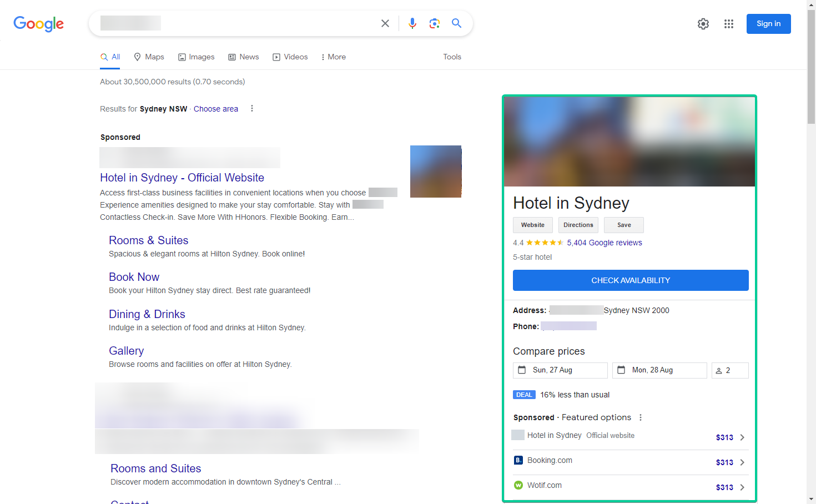
Task: Click CHECK AVAILABILITY button
Action: pyautogui.click(x=631, y=280)
